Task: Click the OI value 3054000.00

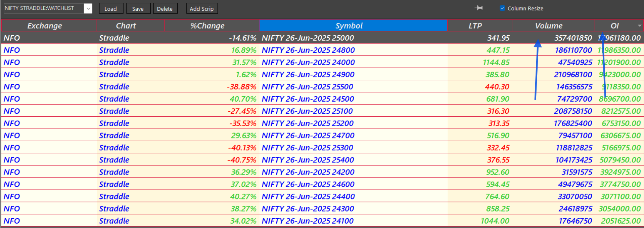Action: click(620, 208)
